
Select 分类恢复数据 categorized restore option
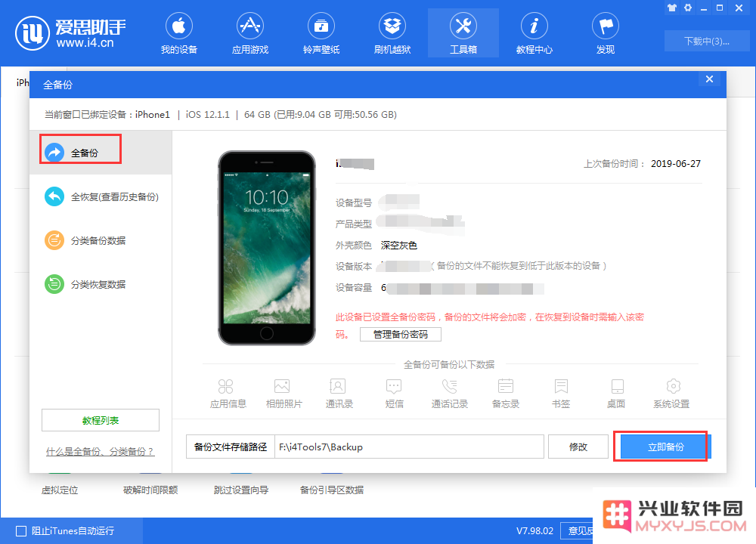[x=85, y=284]
